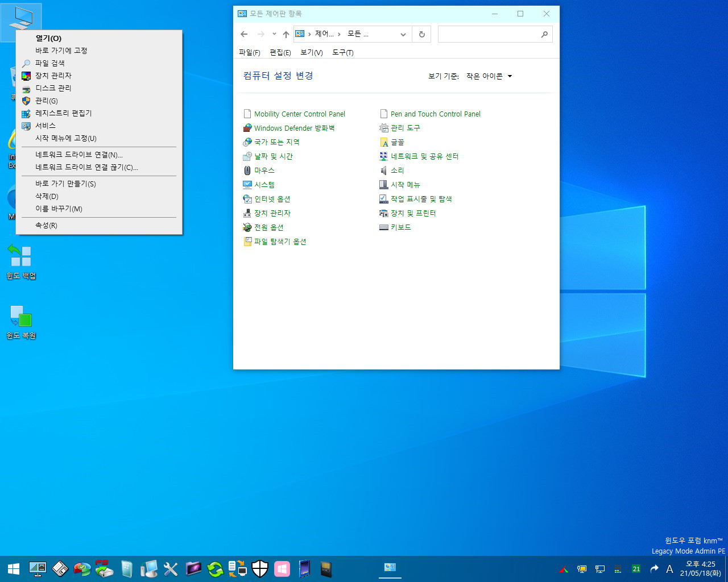Screen dimensions: 728x582
Task: Launch the wrench and screwdriver taskbar icon
Action: click(x=171, y=569)
